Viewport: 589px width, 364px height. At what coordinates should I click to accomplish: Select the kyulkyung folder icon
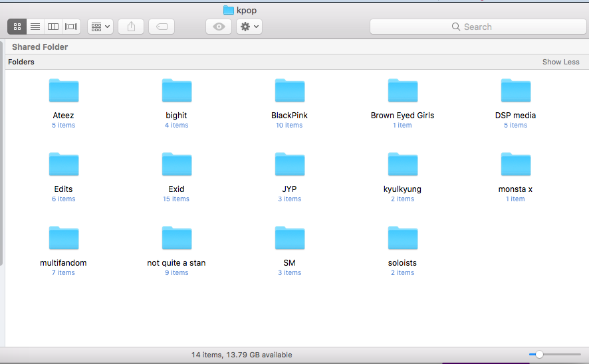[403, 164]
